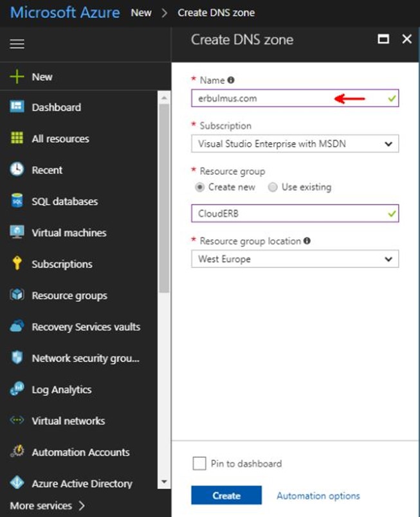Image resolution: width=420 pixels, height=517 pixels.
Task: Click the sidebar scrollbar down arrow
Action: click(x=164, y=482)
